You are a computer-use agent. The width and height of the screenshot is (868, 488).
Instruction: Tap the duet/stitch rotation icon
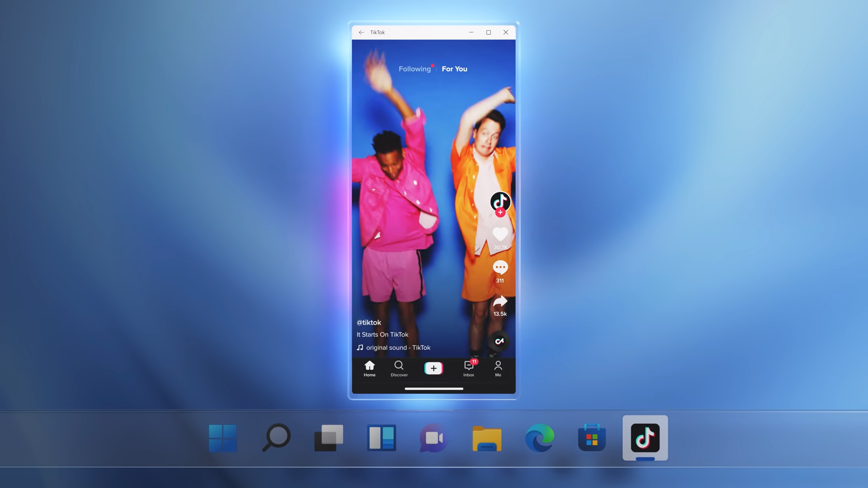point(500,340)
